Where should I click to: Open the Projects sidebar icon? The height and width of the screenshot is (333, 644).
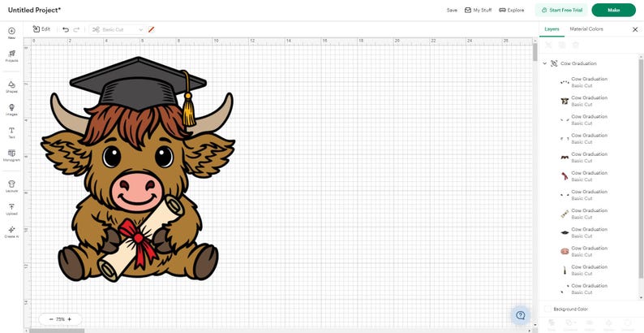point(11,56)
